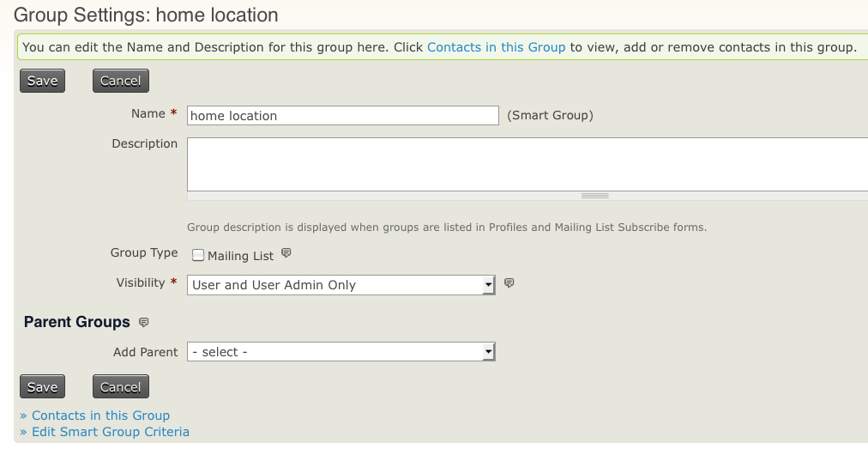Viewport: 868px width, 449px height.
Task: Click the Add Parent field label
Action: (x=145, y=352)
